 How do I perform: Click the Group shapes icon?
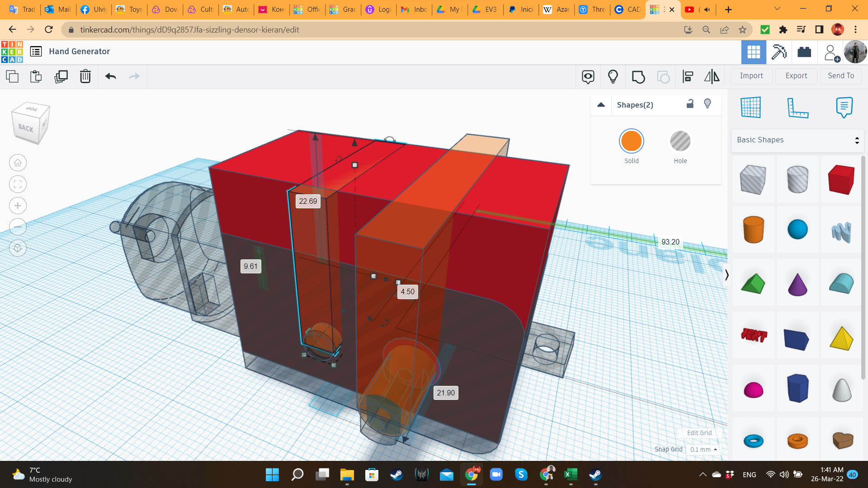[638, 77]
